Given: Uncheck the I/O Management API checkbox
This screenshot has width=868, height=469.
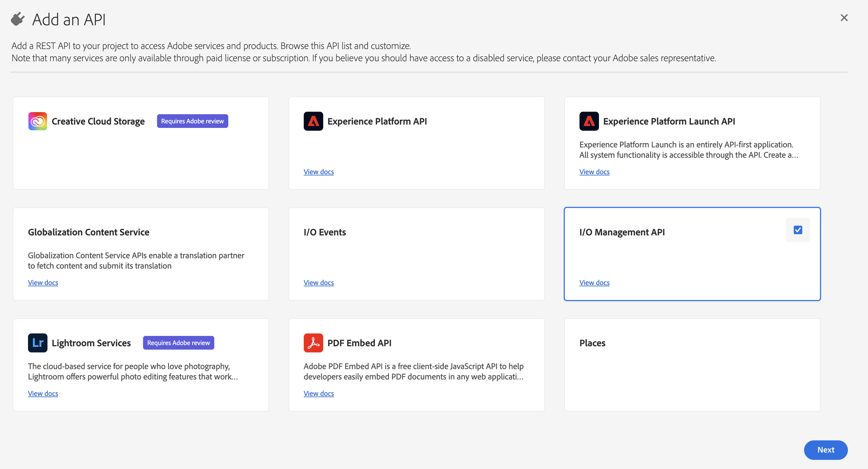Looking at the screenshot, I should (x=798, y=230).
